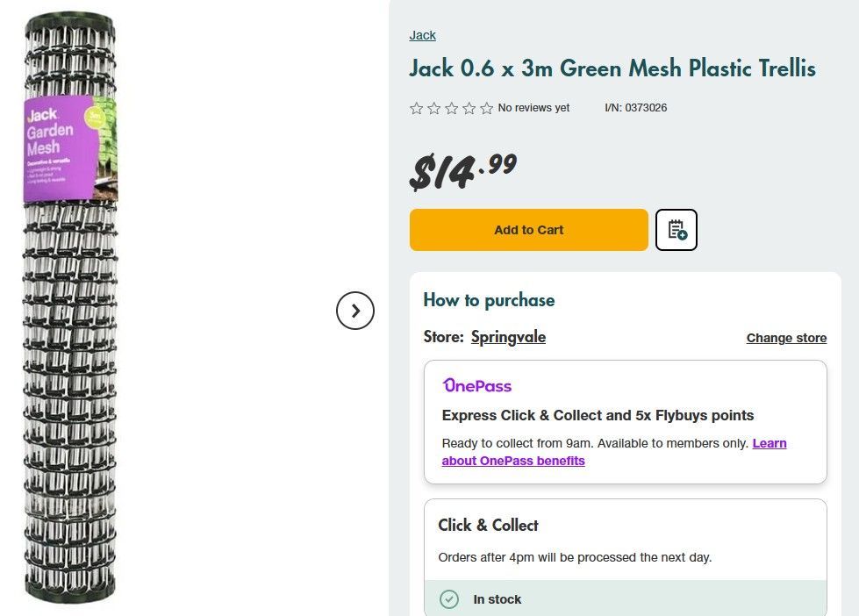This screenshot has width=859, height=616.
Task: Open the Change store option
Action: [x=786, y=338]
